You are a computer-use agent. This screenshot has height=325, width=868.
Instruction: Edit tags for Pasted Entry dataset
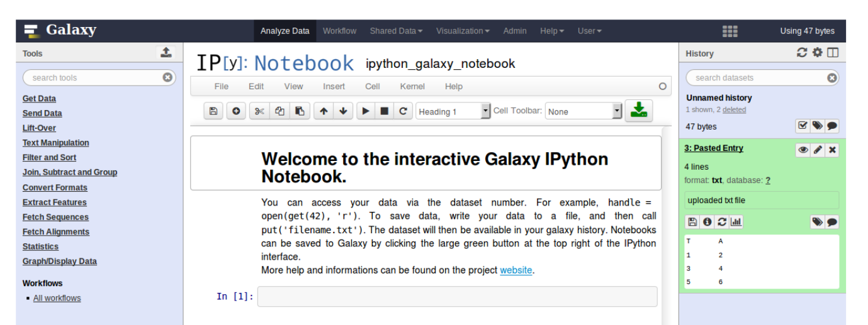tap(817, 222)
